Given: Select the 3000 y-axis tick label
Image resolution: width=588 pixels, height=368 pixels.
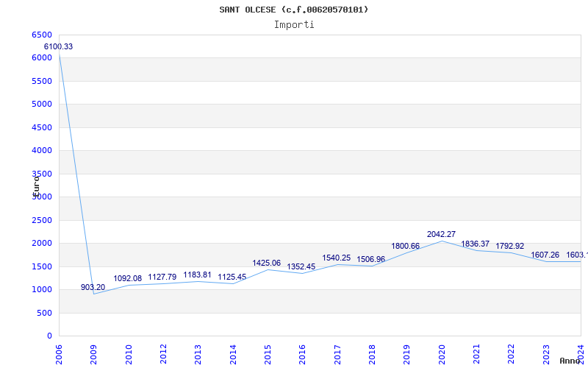Looking at the screenshot, I should 42,197.
